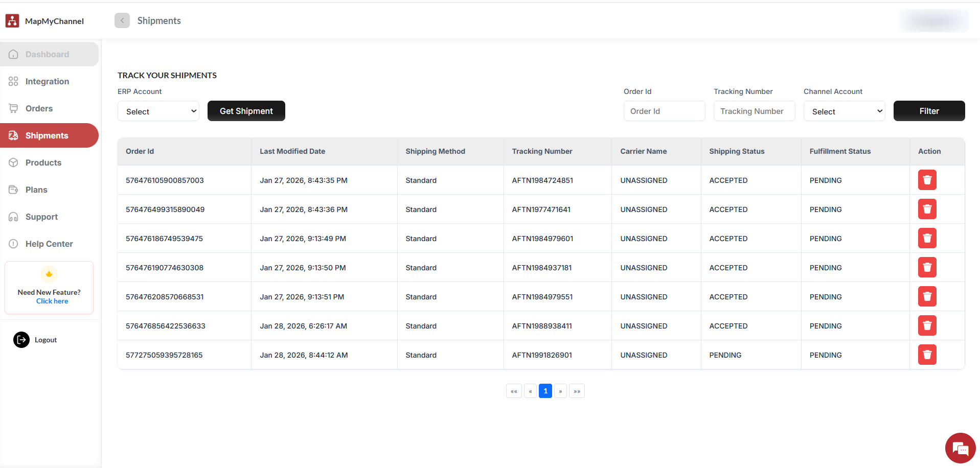Follow the 'Click here' feature request link
This screenshot has width=980, height=468.
(x=52, y=301)
